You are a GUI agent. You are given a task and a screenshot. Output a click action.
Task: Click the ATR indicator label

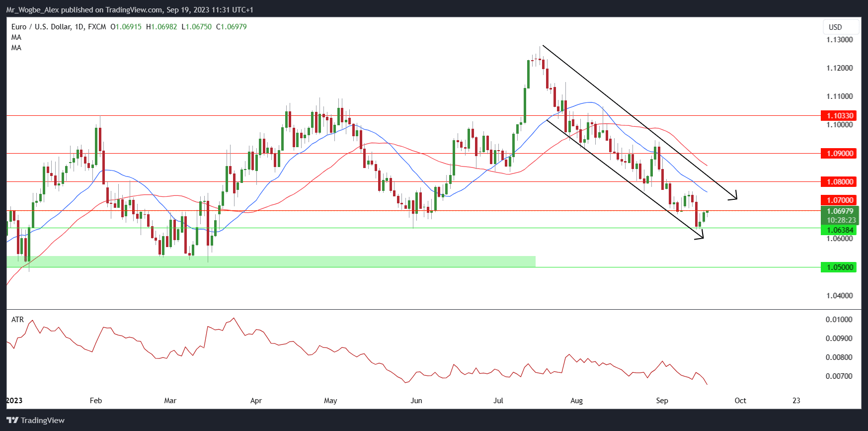(17, 320)
